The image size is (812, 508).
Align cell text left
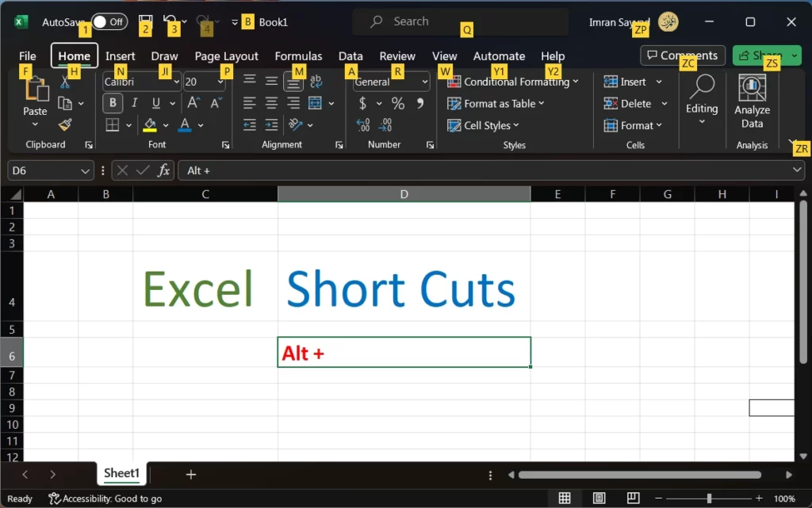250,103
